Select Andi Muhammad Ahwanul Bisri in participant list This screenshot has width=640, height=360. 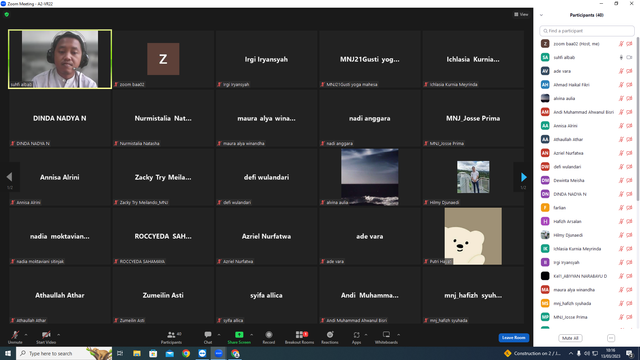pos(587,112)
